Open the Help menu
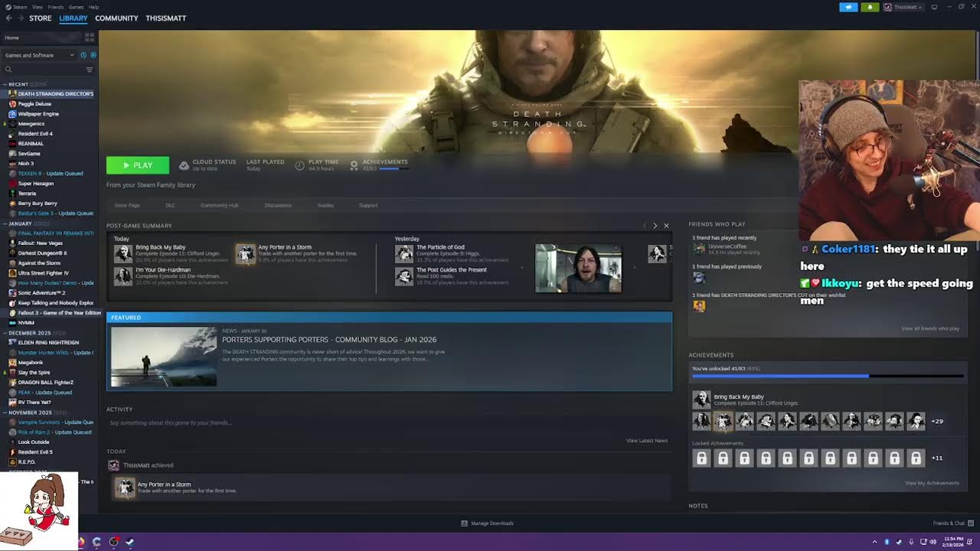The height and width of the screenshot is (551, 980). pyautogui.click(x=93, y=7)
